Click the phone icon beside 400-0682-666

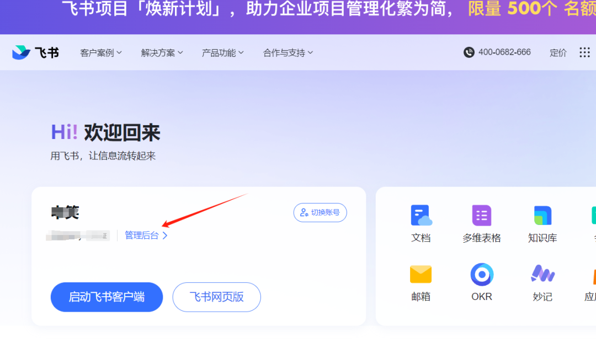[x=469, y=52]
